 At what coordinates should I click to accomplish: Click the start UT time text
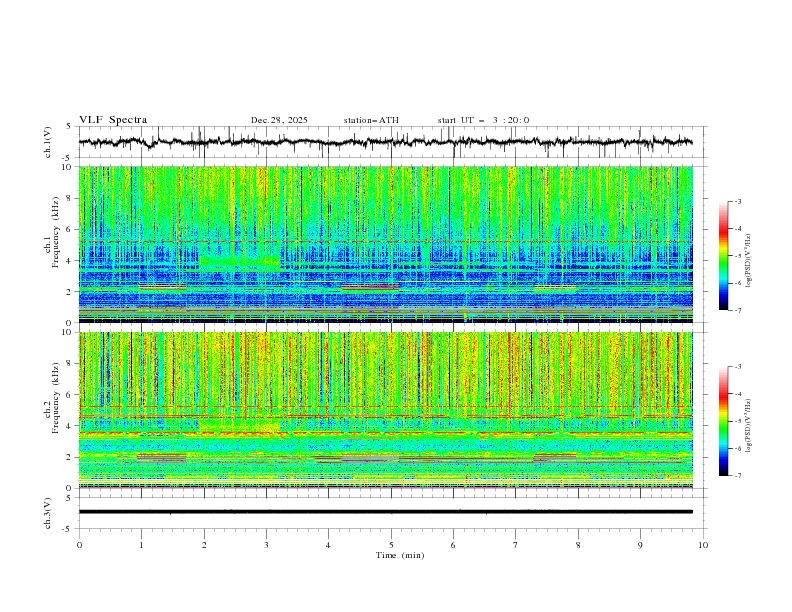pyautogui.click(x=483, y=120)
